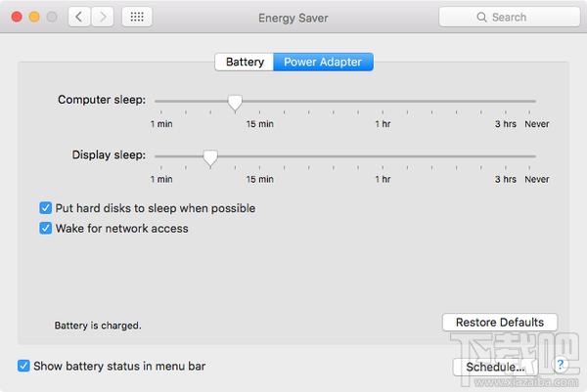Screen dimensions: 587x392
Task: Click the Computer sleep slider thumb
Action: click(x=235, y=103)
